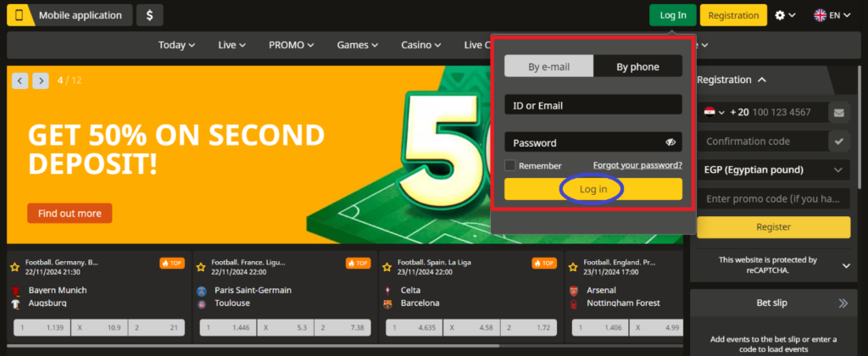Favorite the Celta vs Barcelona match star
The height and width of the screenshot is (356, 868).
(387, 267)
